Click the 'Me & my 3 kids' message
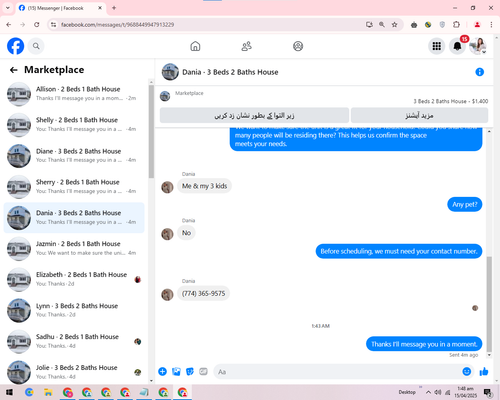500x400 pixels. pos(204,186)
